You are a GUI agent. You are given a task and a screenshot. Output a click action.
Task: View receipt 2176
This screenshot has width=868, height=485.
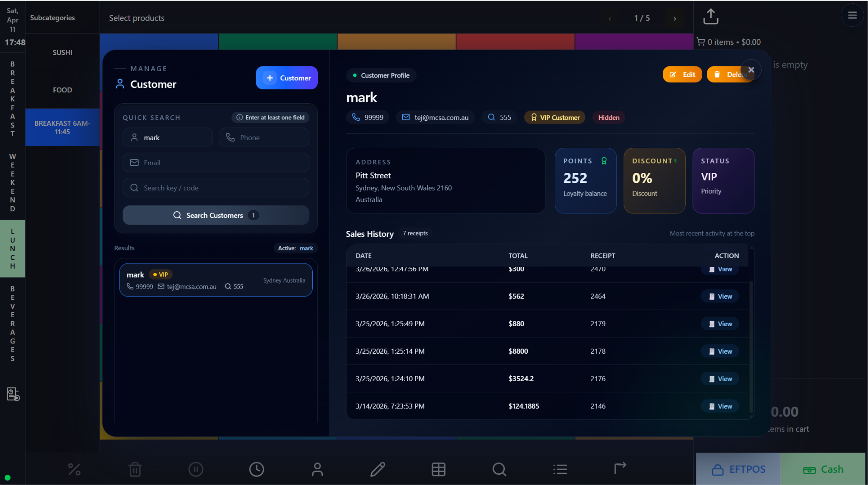click(x=720, y=379)
